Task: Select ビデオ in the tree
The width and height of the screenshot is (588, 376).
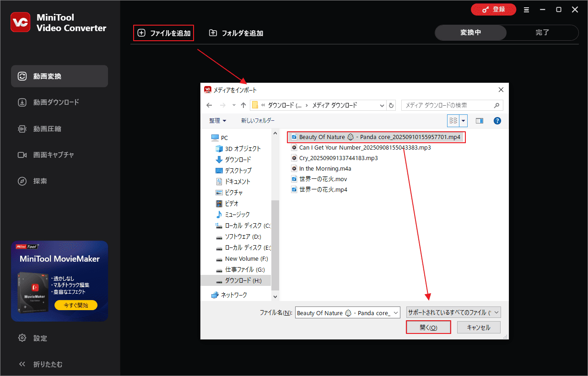Action: coord(227,204)
